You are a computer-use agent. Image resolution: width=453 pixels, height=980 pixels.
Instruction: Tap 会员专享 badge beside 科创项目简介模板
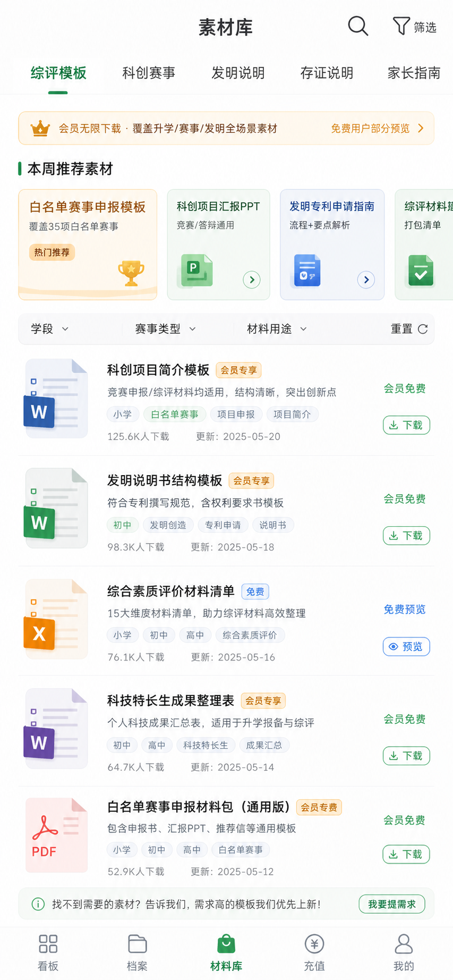(238, 370)
